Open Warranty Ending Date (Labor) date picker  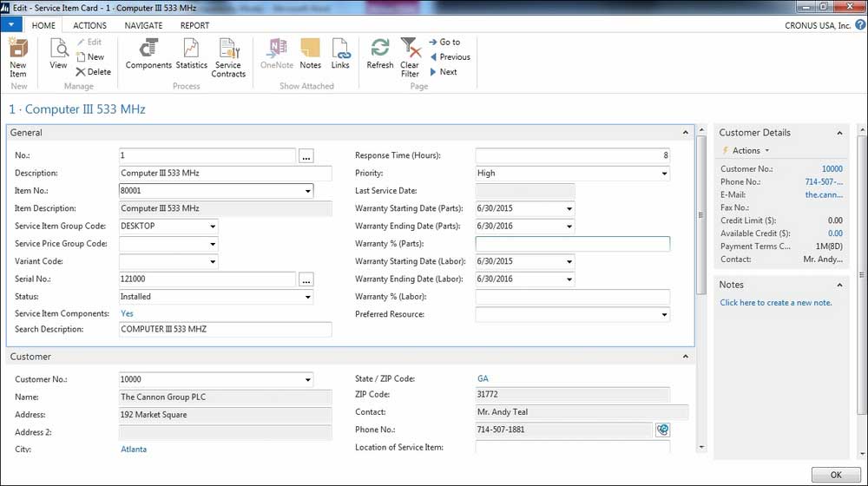point(569,279)
